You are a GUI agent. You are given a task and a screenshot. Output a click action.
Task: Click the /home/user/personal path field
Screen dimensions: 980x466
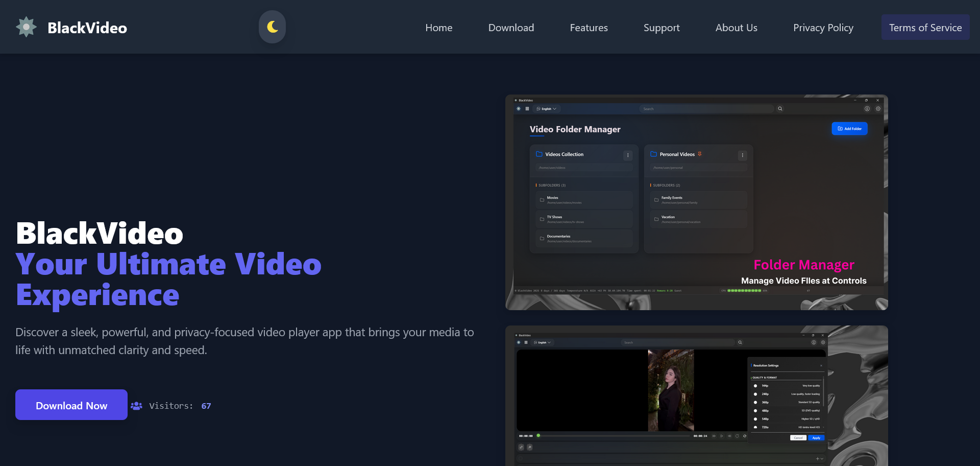(x=698, y=168)
